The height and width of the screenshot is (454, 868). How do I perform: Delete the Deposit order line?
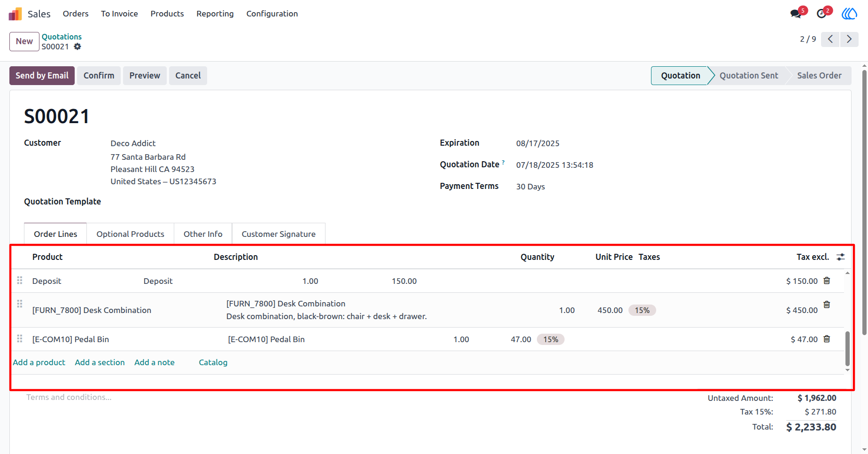[x=827, y=281]
